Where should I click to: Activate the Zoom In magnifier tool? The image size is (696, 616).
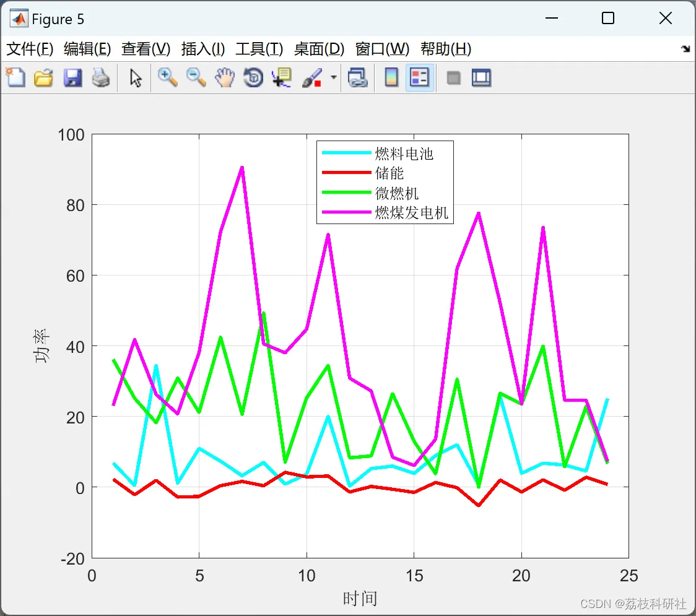167,77
